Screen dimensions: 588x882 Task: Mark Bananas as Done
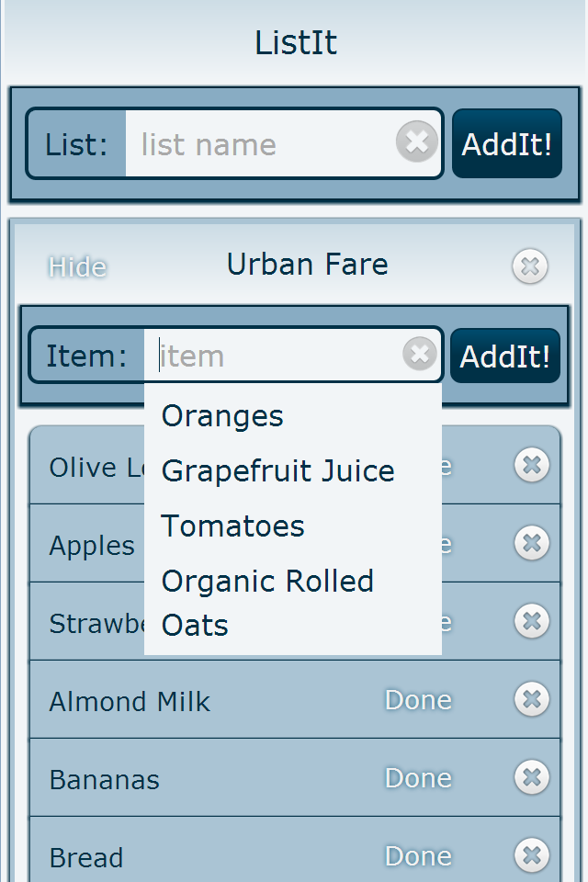pyautogui.click(x=418, y=778)
